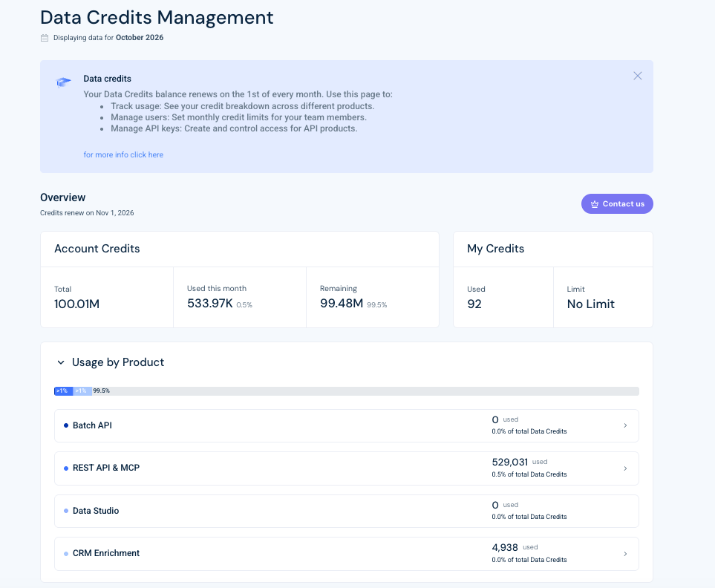The height and width of the screenshot is (588, 715).
Task: Click the Data Credits Management title
Action: [157, 18]
